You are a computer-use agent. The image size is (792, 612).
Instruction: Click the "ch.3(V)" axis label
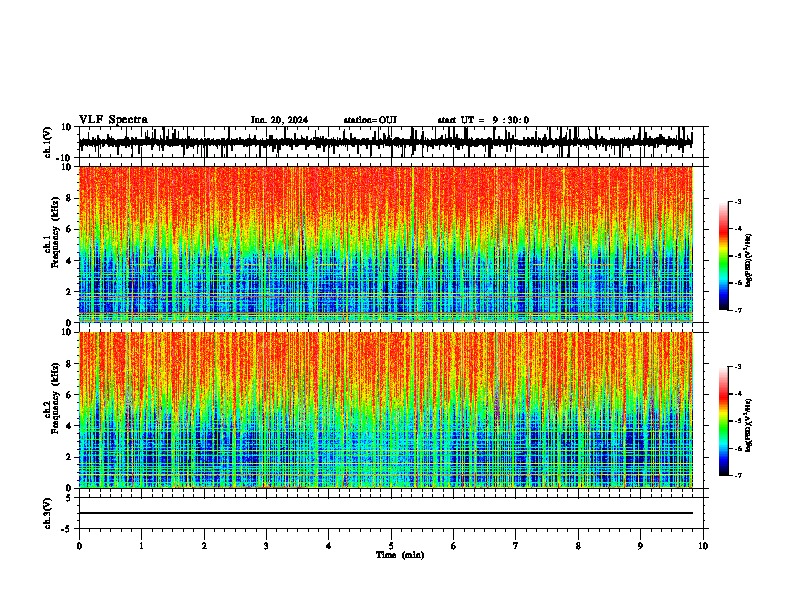[48, 513]
